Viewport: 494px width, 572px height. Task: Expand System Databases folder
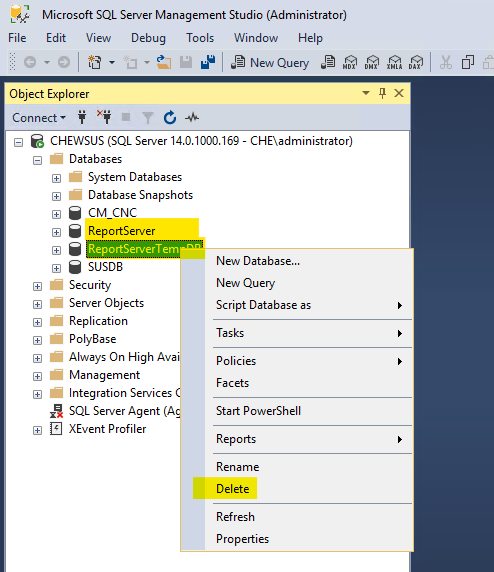click(56, 178)
